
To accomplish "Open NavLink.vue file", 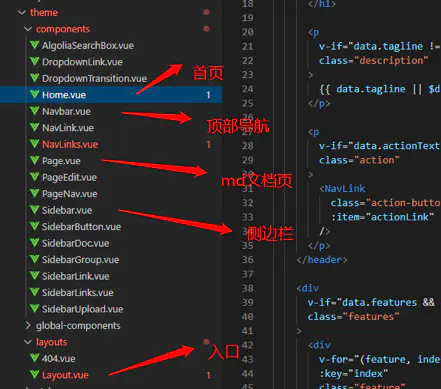I will click(68, 128).
